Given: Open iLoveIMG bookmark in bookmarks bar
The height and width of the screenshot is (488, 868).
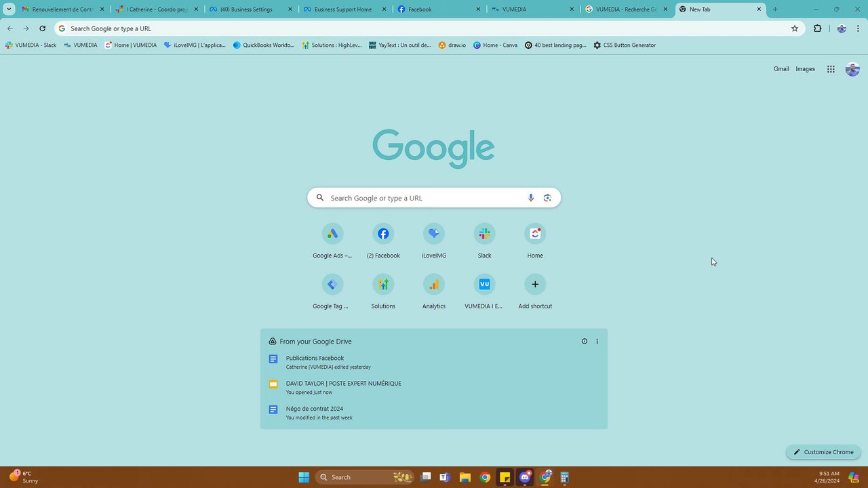Looking at the screenshot, I should [195, 45].
